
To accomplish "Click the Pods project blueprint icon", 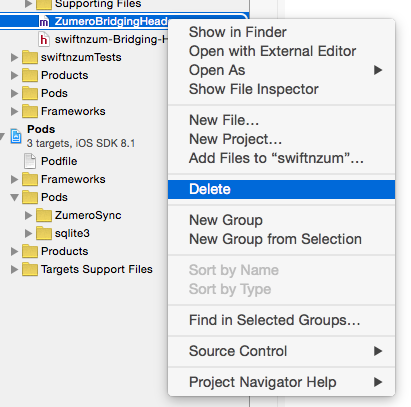I will tap(16, 136).
